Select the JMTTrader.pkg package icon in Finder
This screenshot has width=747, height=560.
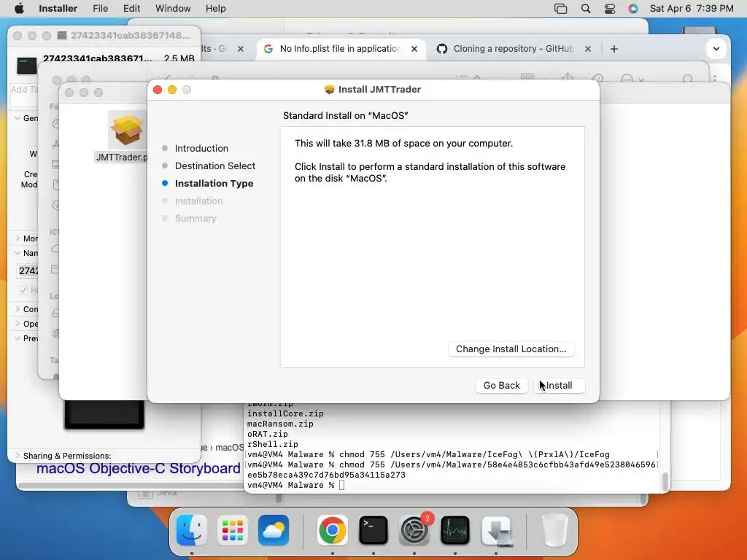point(126,131)
